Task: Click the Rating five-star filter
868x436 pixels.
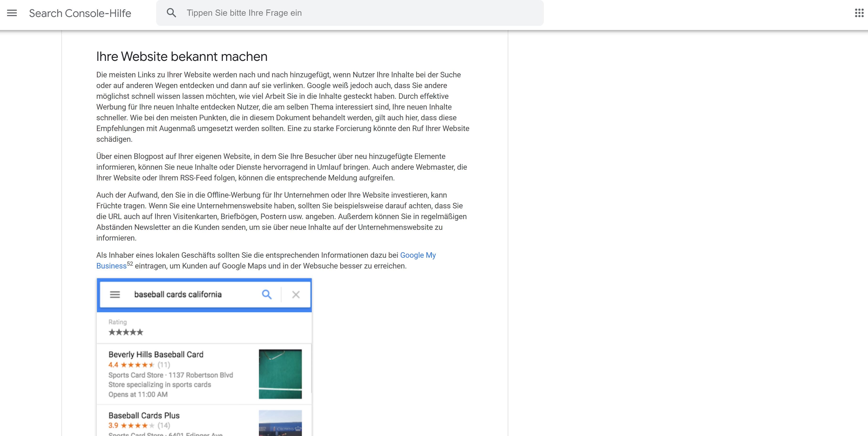Action: click(126, 332)
